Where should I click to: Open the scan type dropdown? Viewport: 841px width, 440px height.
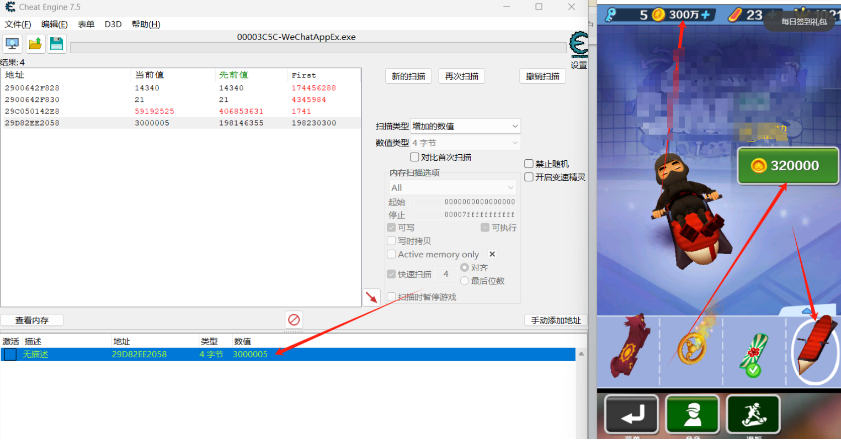465,126
